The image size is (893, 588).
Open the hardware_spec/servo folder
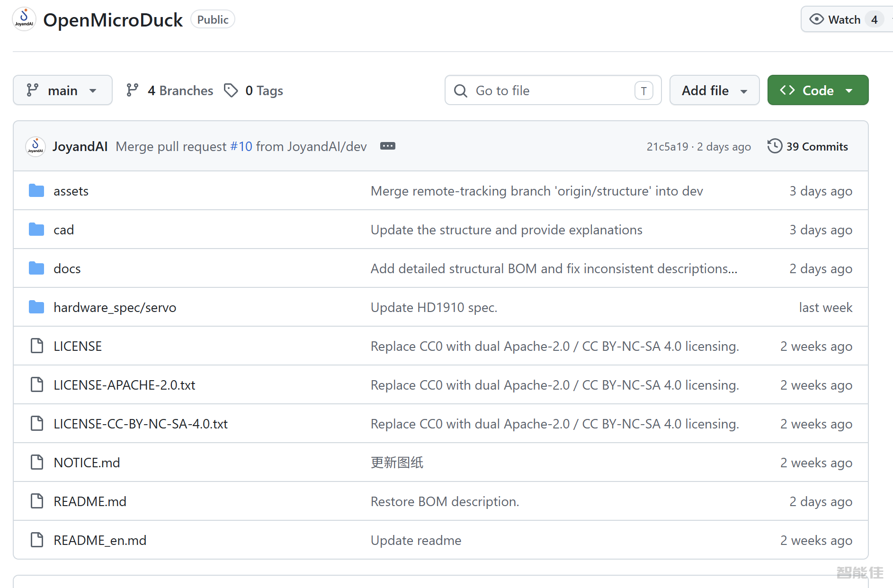pos(115,307)
